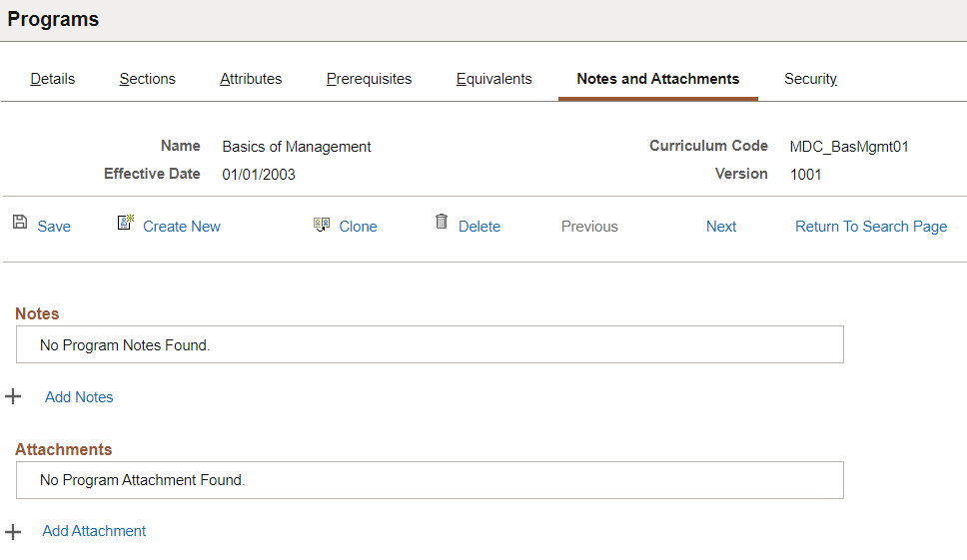Click the 'Name' field label

point(181,146)
